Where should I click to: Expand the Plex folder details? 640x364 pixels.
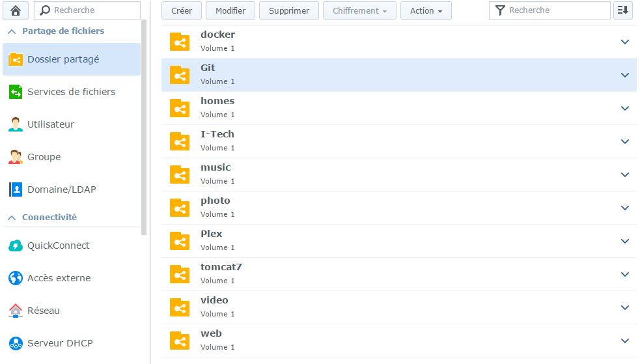(x=625, y=241)
